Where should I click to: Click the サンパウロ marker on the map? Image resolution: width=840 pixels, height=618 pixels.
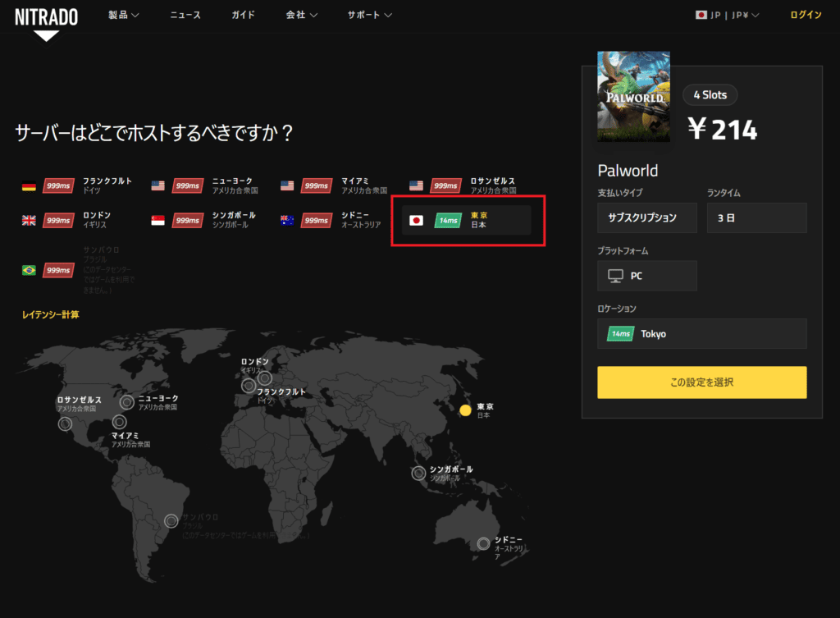(171, 520)
